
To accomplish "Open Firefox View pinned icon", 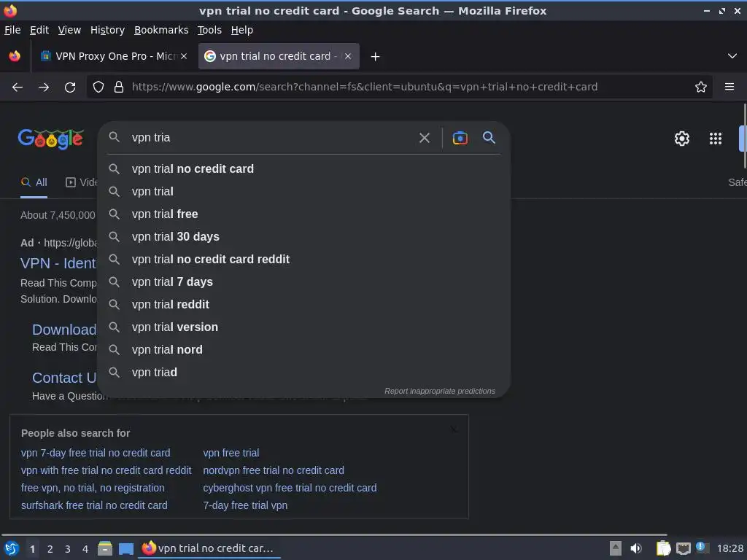I will click(15, 56).
